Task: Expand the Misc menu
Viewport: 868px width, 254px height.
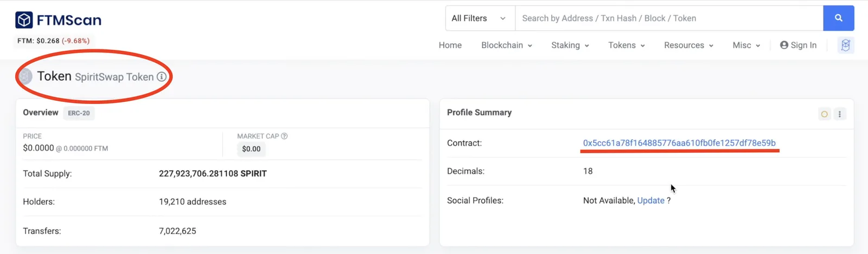Action: [746, 45]
